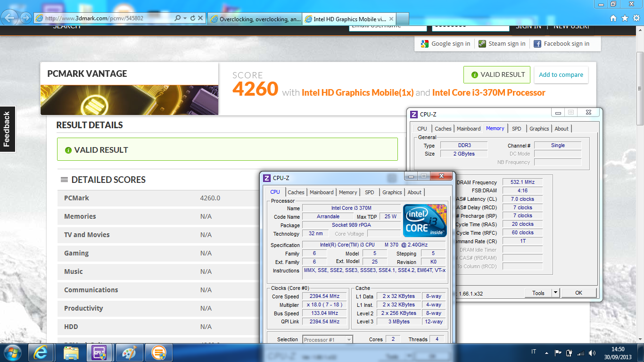Click the Intel HD Graphics Mobile(1x) link
Image resolution: width=644 pixels, height=362 pixels.
358,93
